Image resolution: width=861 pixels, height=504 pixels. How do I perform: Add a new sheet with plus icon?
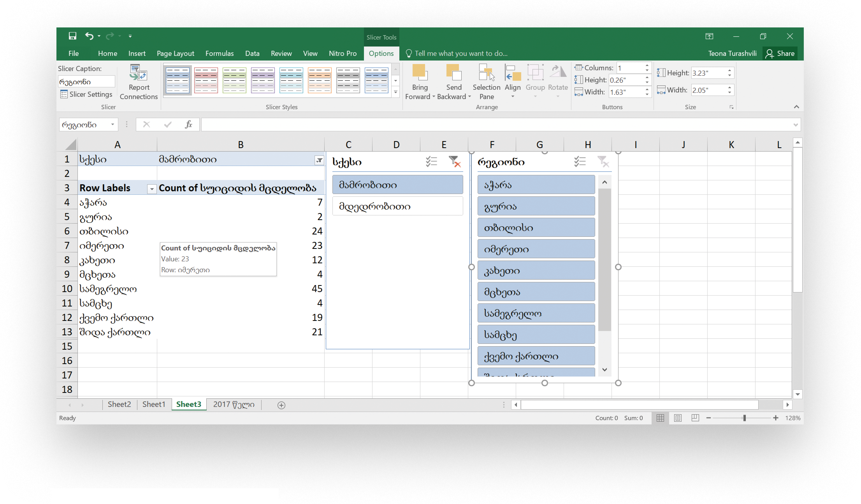tap(281, 405)
